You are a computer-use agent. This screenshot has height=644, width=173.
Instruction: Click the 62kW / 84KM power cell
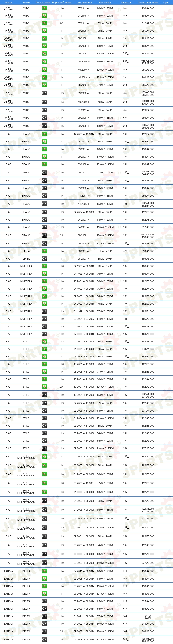point(105,110)
